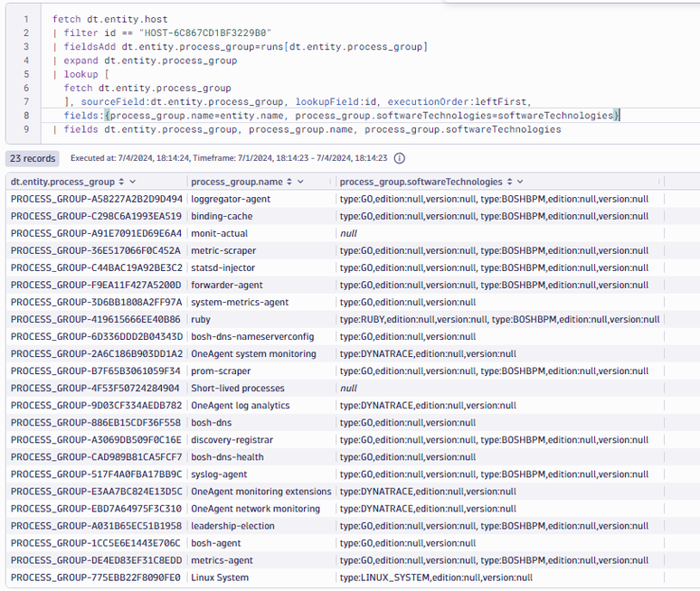Select the Linux System row

click(220, 577)
